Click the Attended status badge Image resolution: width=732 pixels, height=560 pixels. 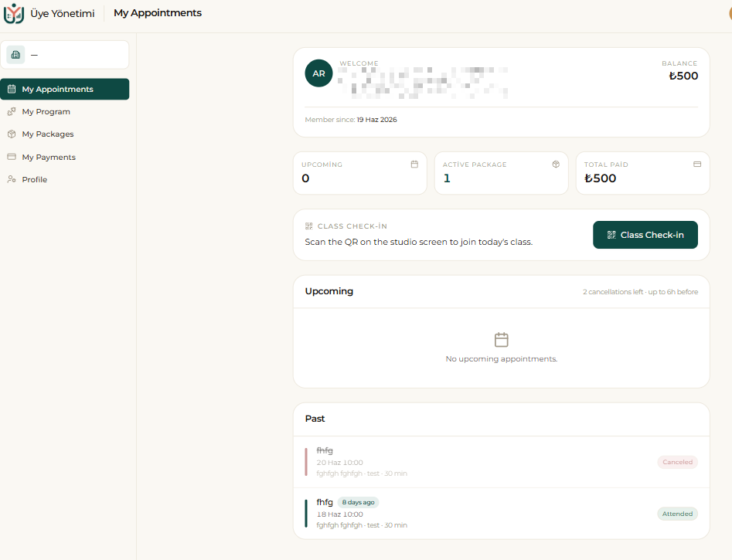point(677,514)
